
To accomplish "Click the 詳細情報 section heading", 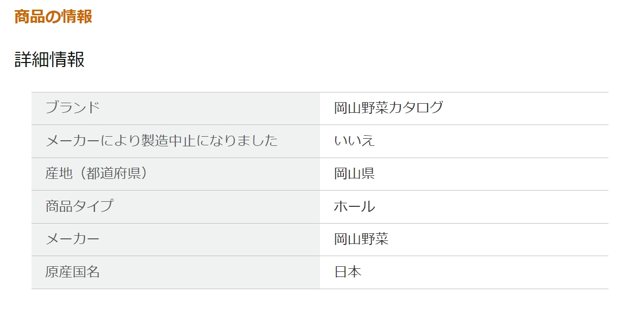I will pos(49,59).
